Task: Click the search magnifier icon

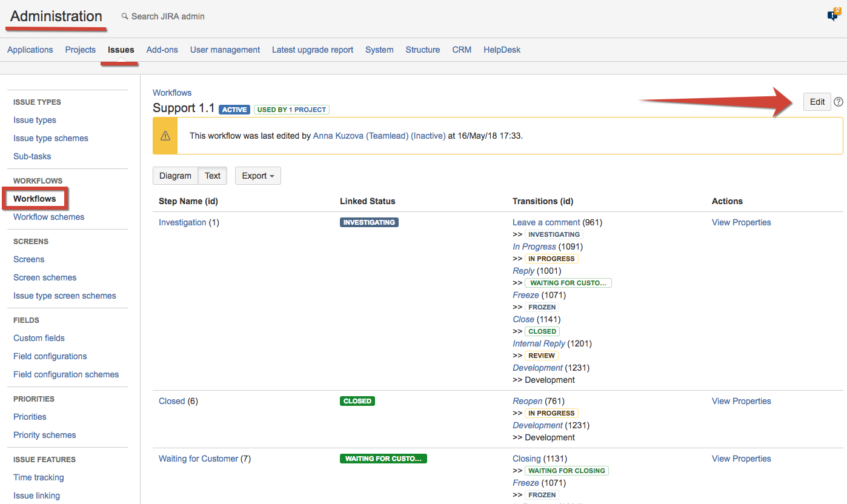Action: click(x=125, y=16)
